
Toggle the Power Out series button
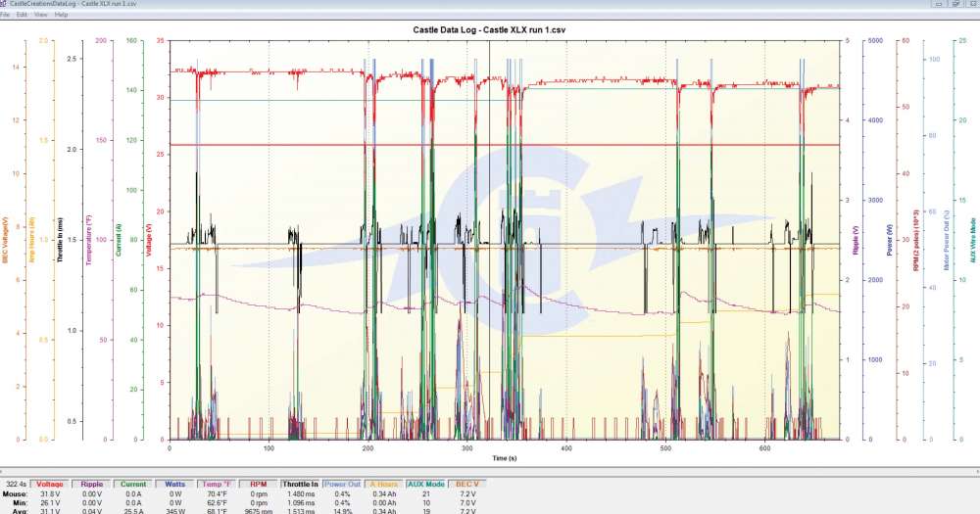pos(341,484)
